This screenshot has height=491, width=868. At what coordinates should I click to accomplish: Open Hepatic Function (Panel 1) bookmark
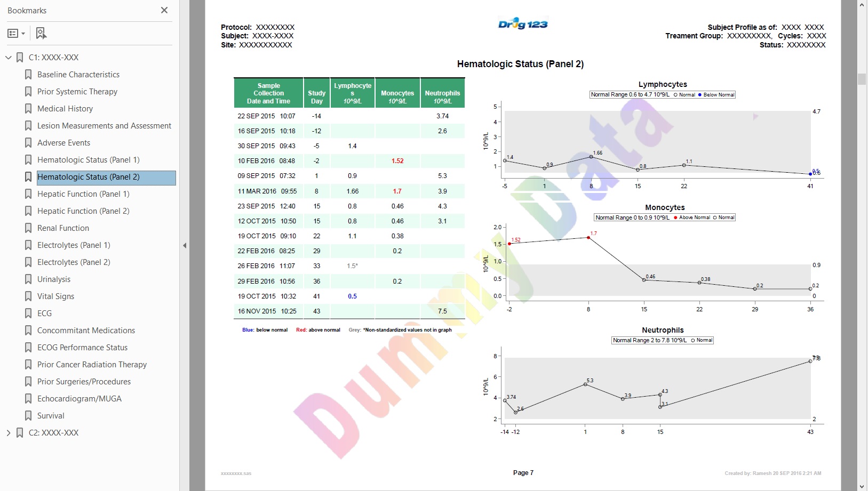pos(83,194)
